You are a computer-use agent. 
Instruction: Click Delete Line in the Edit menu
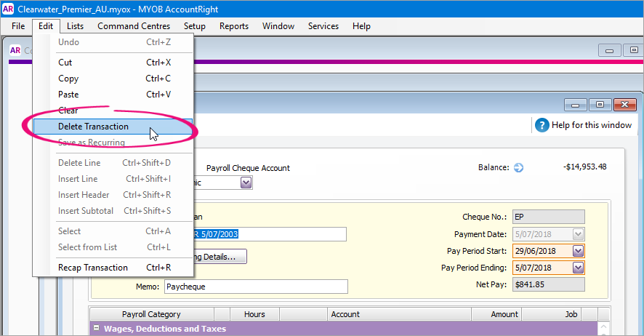point(113,163)
